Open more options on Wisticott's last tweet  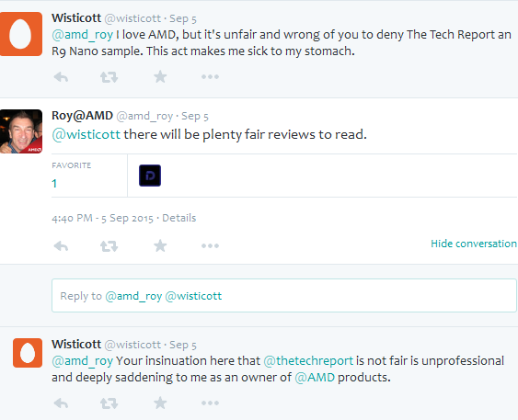coord(210,403)
